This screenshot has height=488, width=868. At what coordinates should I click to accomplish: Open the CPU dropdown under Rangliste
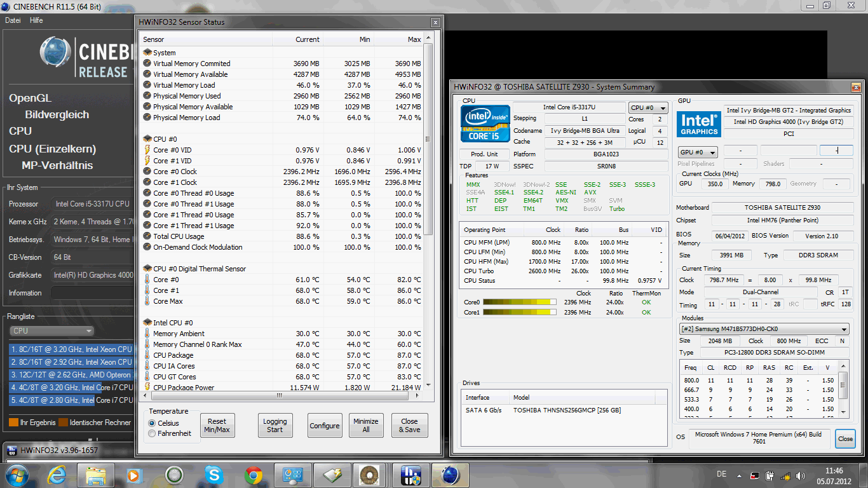[x=51, y=331]
